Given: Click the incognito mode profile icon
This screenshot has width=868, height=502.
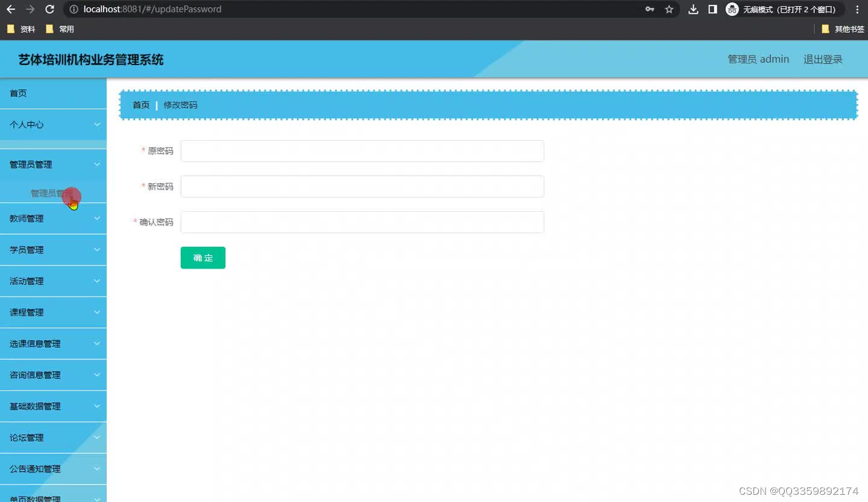Looking at the screenshot, I should (732, 9).
